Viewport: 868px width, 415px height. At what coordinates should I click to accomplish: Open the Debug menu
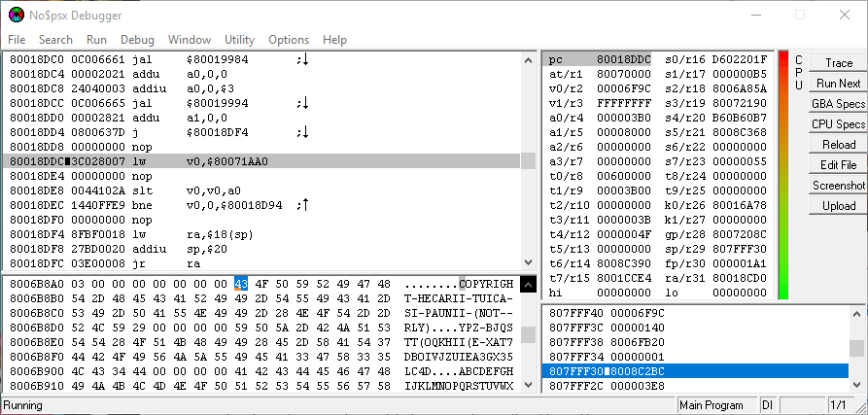tap(137, 40)
